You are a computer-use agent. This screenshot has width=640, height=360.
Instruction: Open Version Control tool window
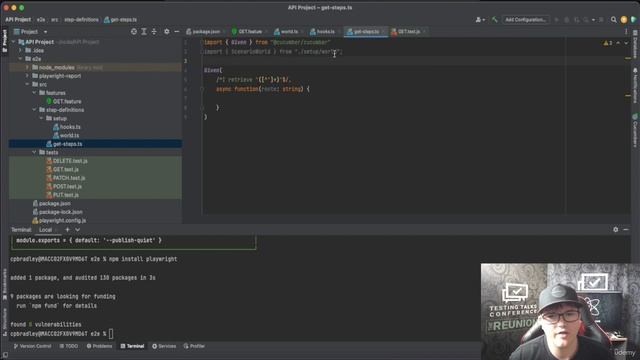click(32, 346)
